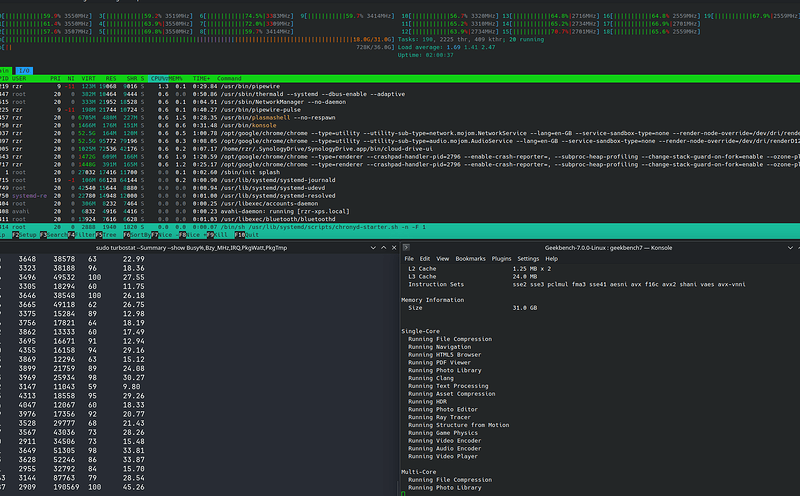This screenshot has height=496, width=800.
Task: Sort htop by USER column header
Action: tap(19, 79)
